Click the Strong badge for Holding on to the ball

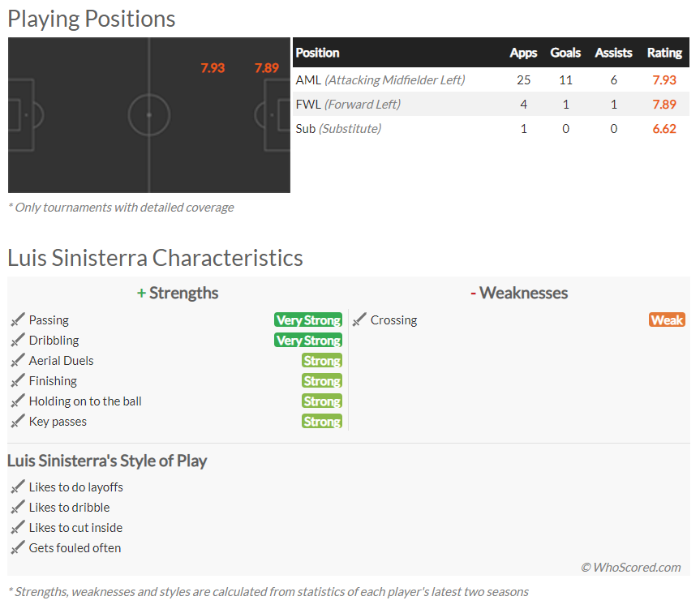coord(322,401)
